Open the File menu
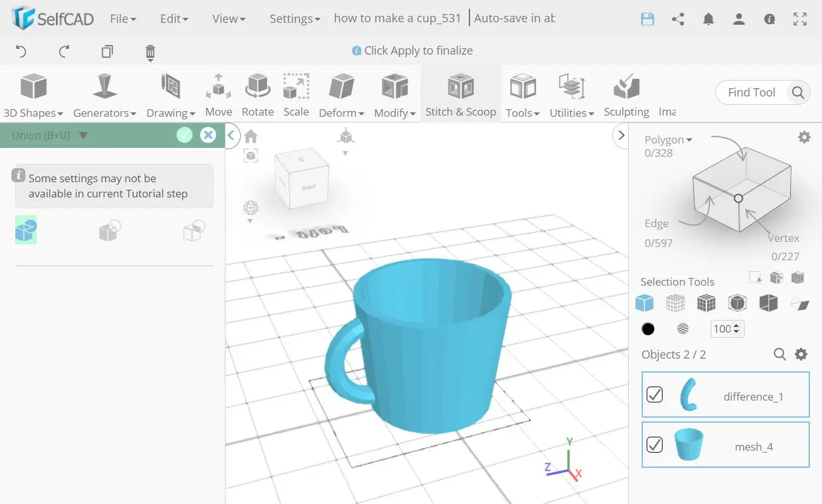Viewport: 822px width, 504px height. click(123, 19)
